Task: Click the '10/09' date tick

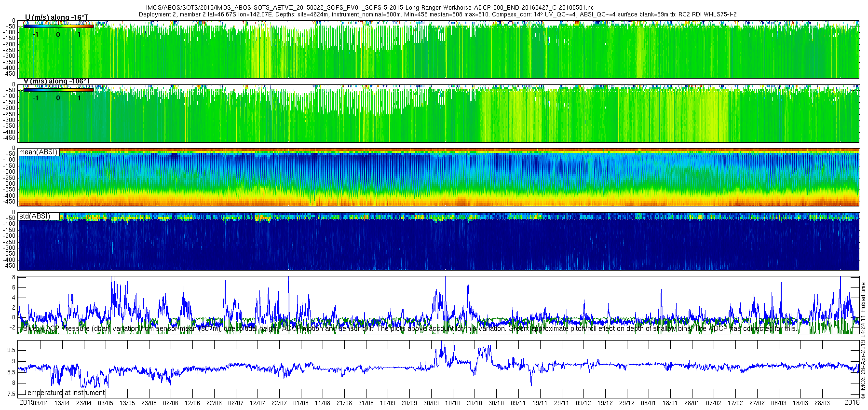Action: pos(388,403)
